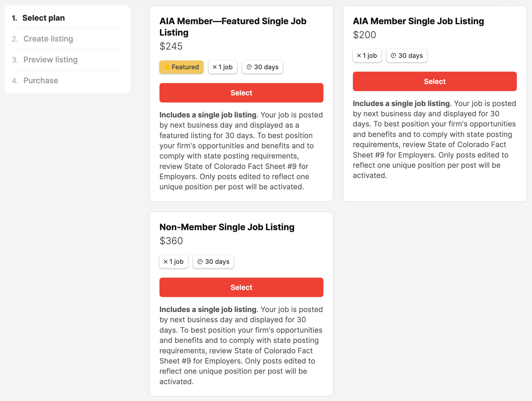Click the yellow Featured badge
The width and height of the screenshot is (532, 401).
click(x=181, y=67)
